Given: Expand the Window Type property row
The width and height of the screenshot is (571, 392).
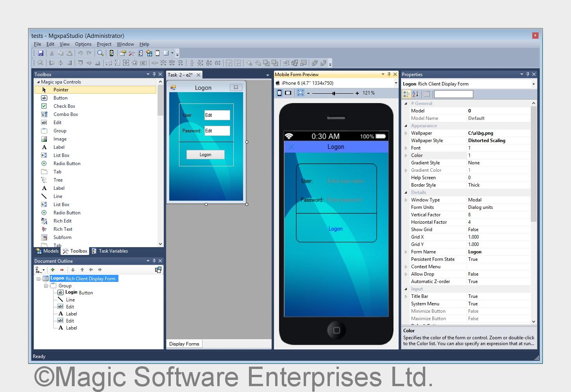Looking at the screenshot, I should click(406, 200).
